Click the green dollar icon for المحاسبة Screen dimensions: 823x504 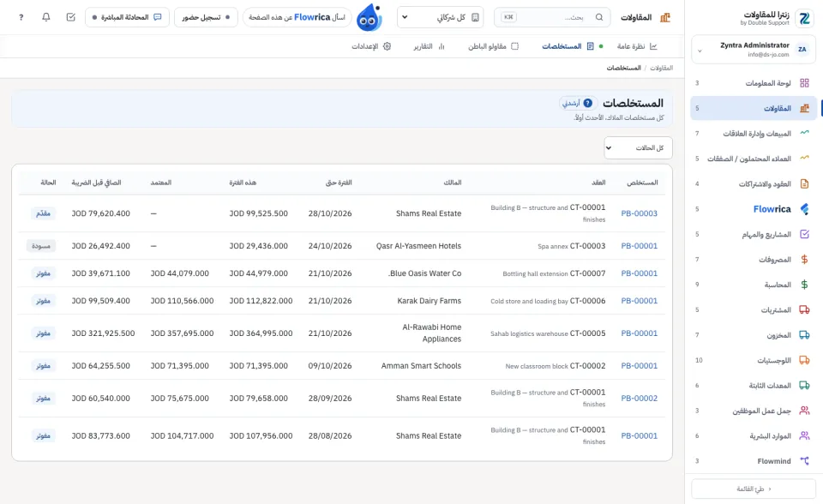tap(804, 285)
